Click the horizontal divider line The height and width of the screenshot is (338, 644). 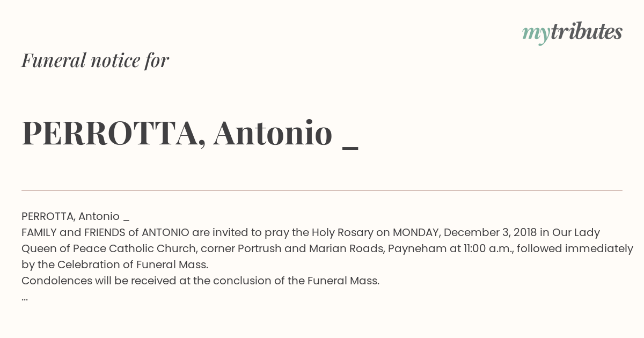[322, 190]
